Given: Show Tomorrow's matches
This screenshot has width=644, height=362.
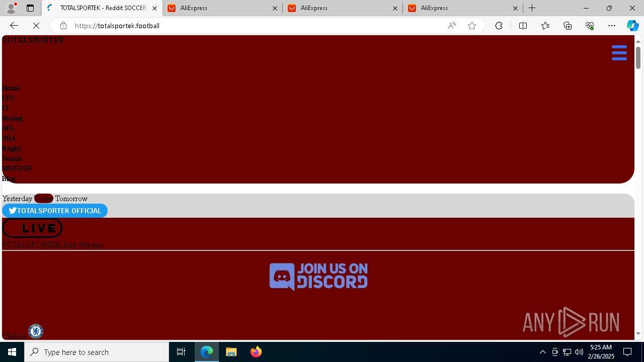Looking at the screenshot, I should point(71,199).
